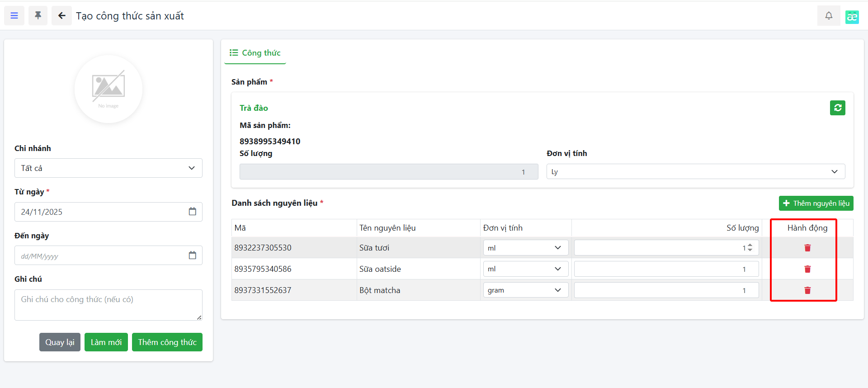Change unit dropdown for Bột matcha
The width and height of the screenshot is (868, 388).
[525, 290]
